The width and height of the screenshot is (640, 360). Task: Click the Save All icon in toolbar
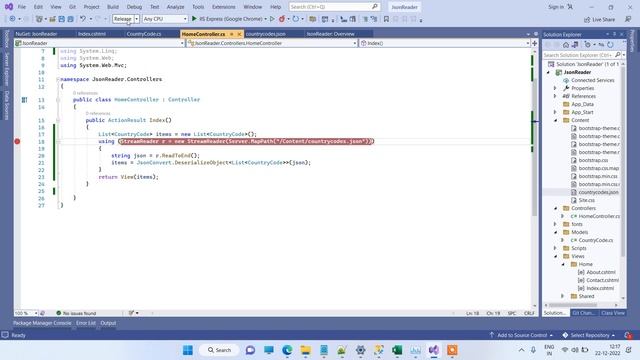[70, 19]
